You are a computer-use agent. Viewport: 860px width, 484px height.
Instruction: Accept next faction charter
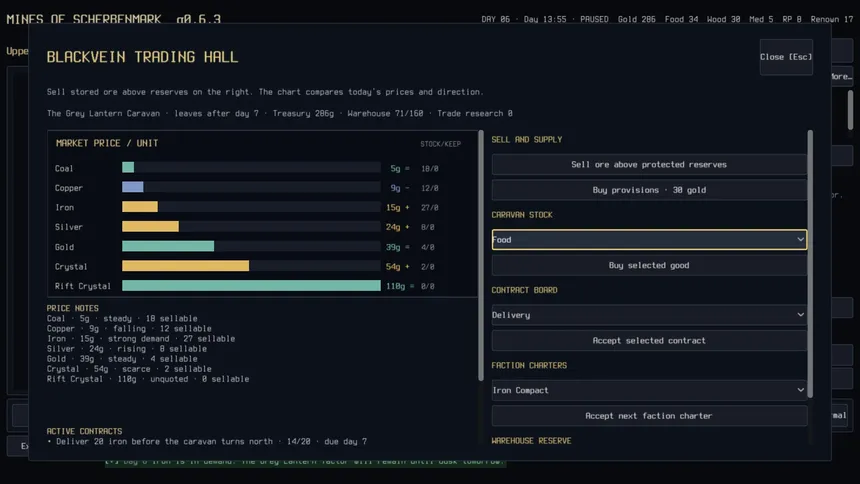pos(649,415)
